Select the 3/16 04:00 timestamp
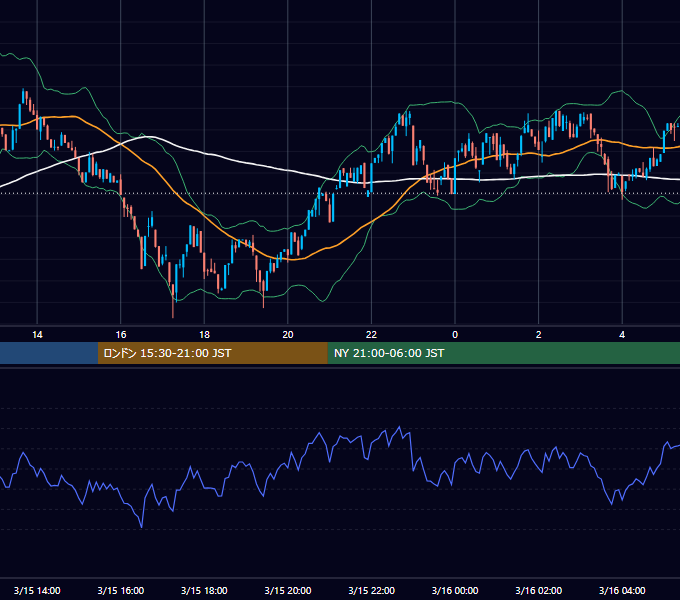This screenshot has width=680, height=600. pos(622,590)
